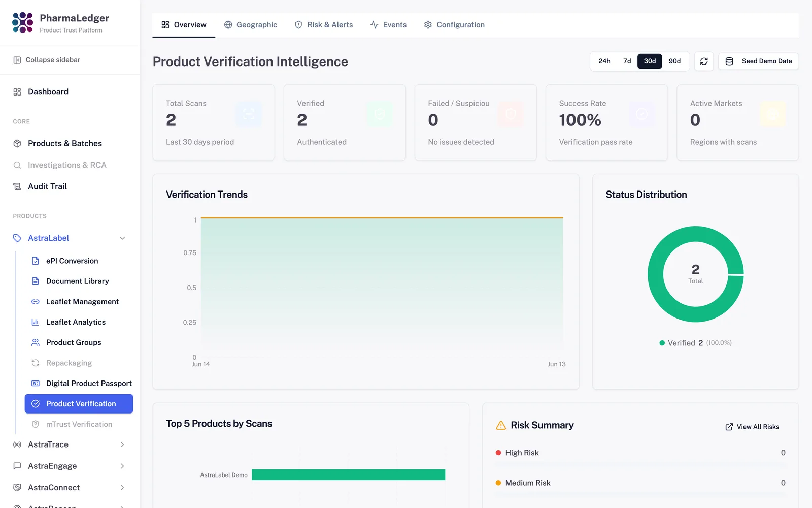The height and width of the screenshot is (508, 812).
Task: Click 'Top 5 Products by Scans' heading
Action: [219, 424]
